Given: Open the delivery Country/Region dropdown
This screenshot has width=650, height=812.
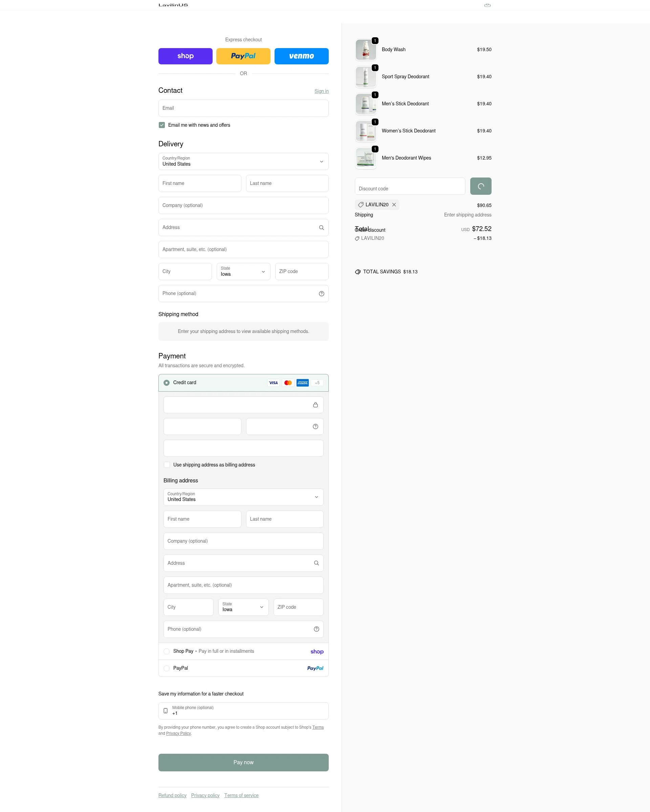Looking at the screenshot, I should 243,161.
